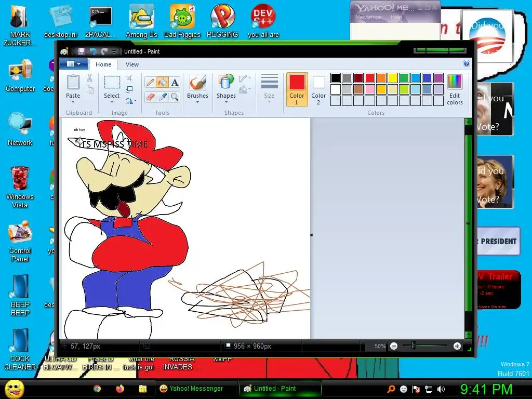Select Color 1 button
The width and height of the screenshot is (532, 399).
(297, 89)
